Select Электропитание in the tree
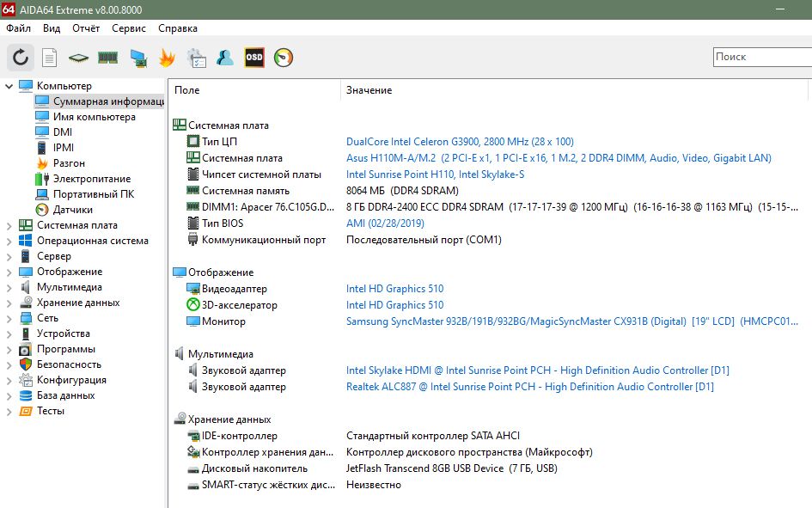Screen dimensions: 812x508 pyautogui.click(x=92, y=179)
